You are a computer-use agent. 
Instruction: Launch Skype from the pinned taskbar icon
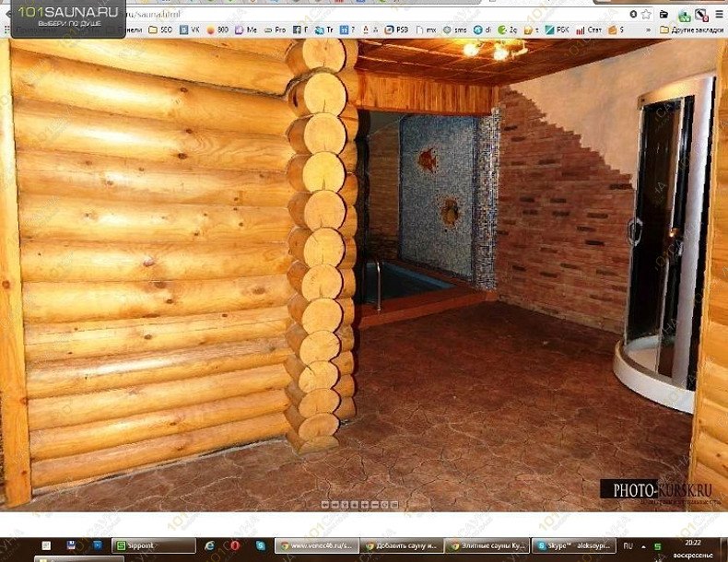(261, 545)
